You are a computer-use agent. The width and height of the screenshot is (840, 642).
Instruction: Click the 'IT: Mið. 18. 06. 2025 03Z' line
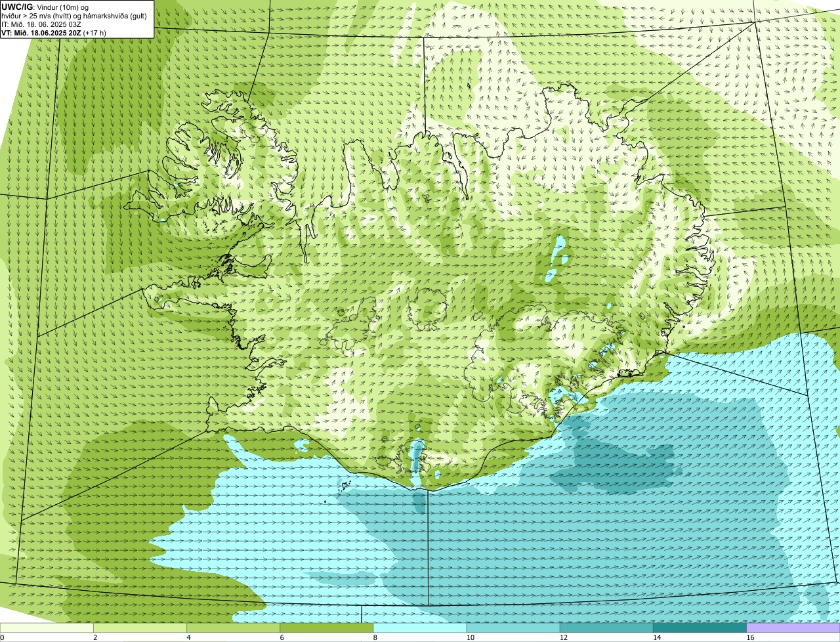[41, 24]
